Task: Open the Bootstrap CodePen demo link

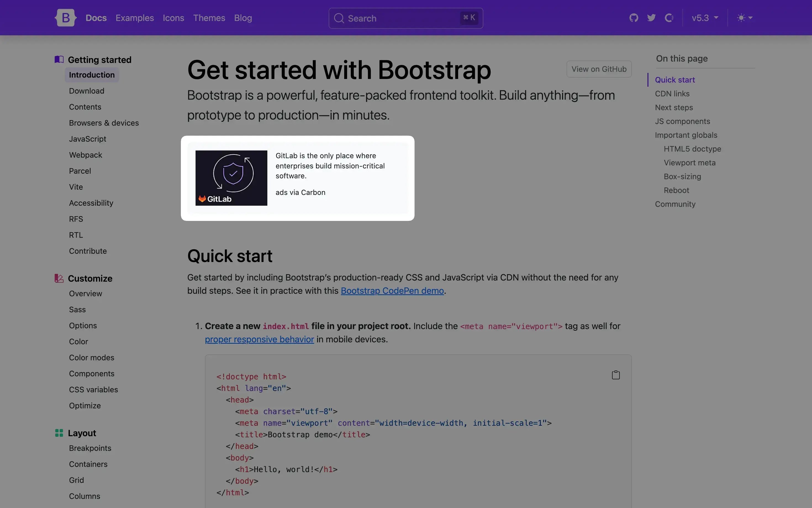Action: [x=392, y=291]
